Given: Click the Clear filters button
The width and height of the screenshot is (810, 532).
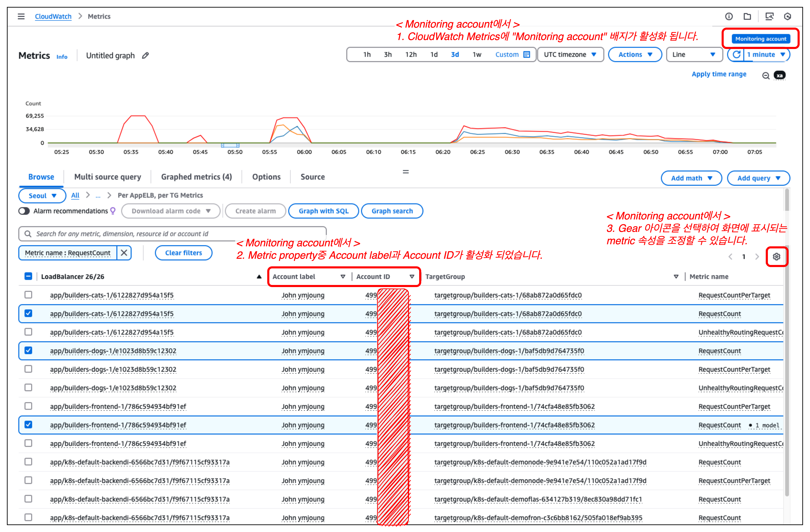Looking at the screenshot, I should click(x=184, y=253).
